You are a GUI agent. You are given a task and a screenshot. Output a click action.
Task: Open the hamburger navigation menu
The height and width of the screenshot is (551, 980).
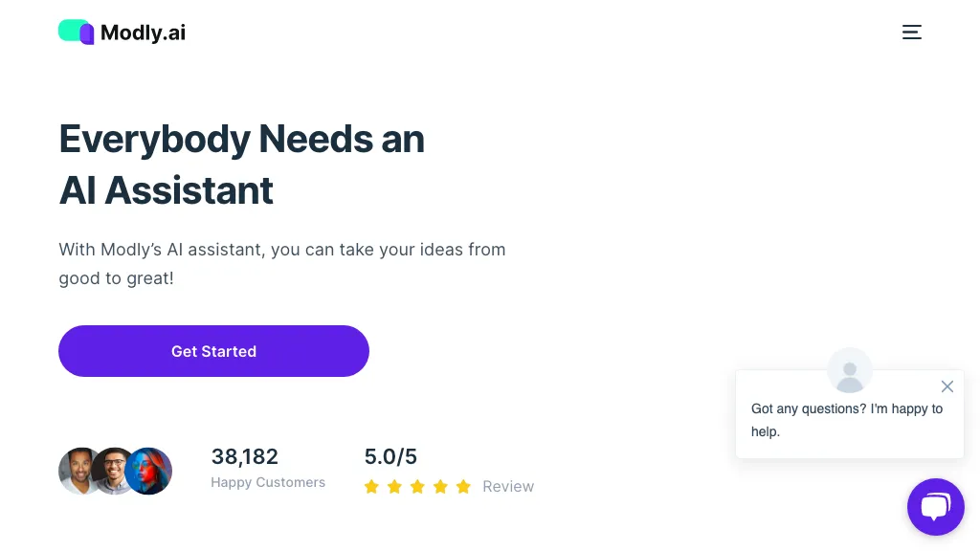click(x=912, y=33)
